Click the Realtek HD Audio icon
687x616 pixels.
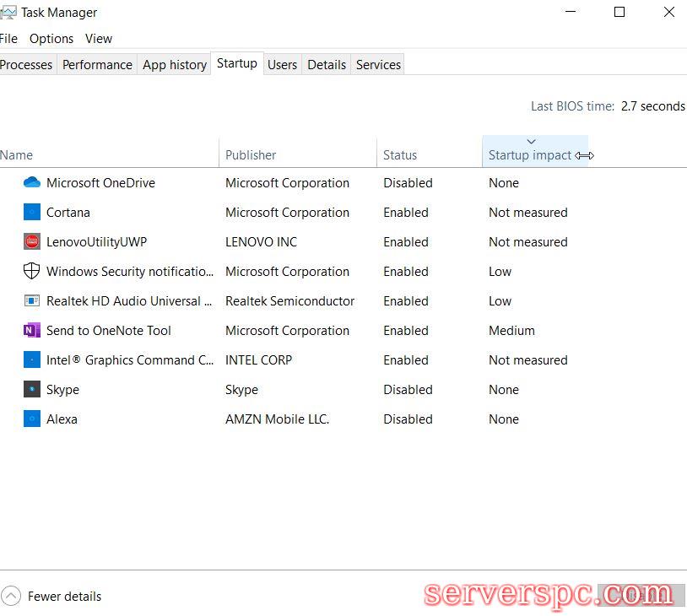point(32,301)
